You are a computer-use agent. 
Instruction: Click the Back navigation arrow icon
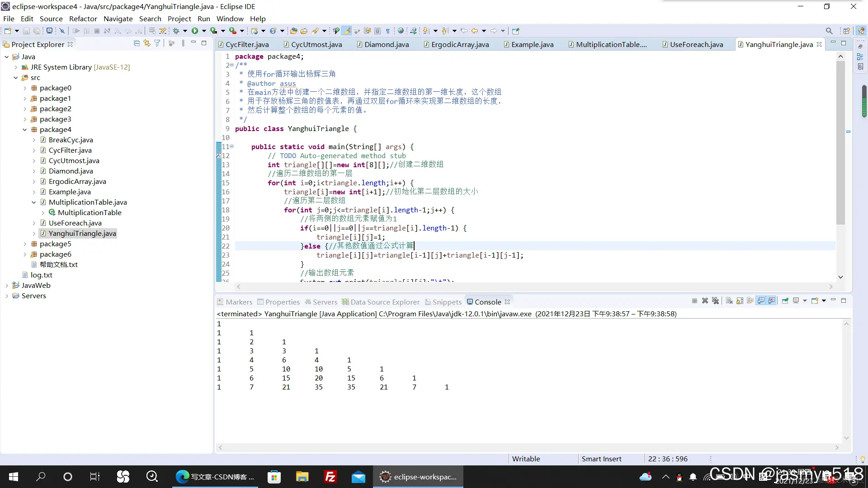tap(474, 31)
